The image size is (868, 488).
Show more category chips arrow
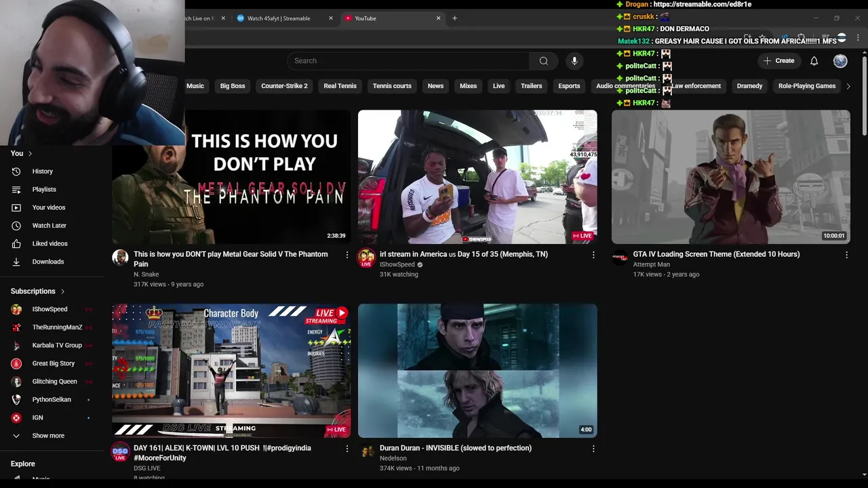click(x=848, y=86)
